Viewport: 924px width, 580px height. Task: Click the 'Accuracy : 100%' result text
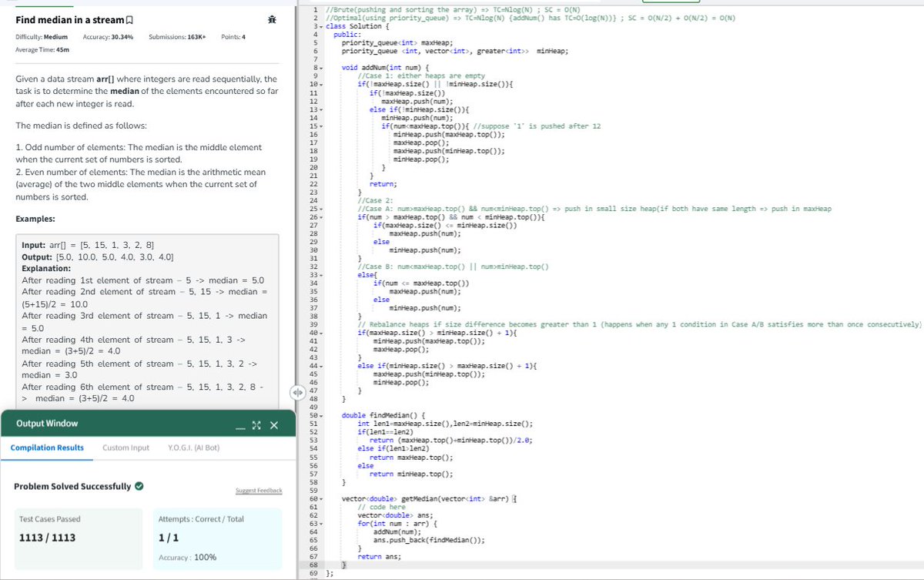click(187, 557)
